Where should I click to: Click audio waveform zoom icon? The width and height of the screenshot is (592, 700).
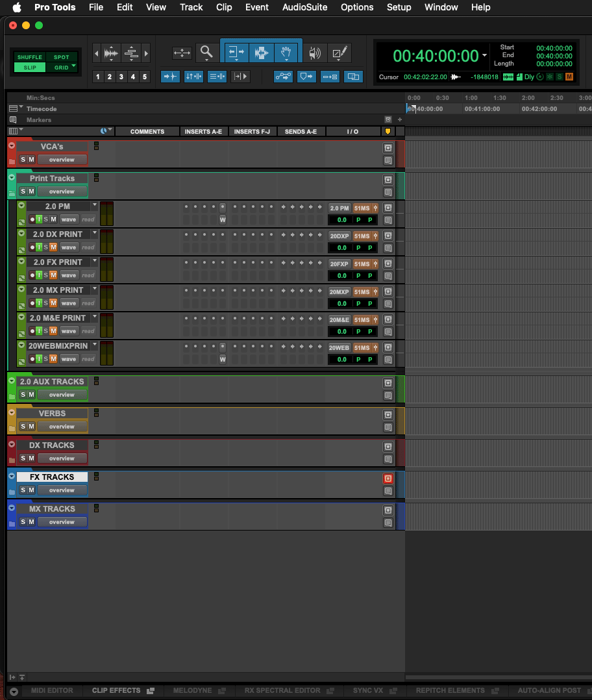point(110,53)
